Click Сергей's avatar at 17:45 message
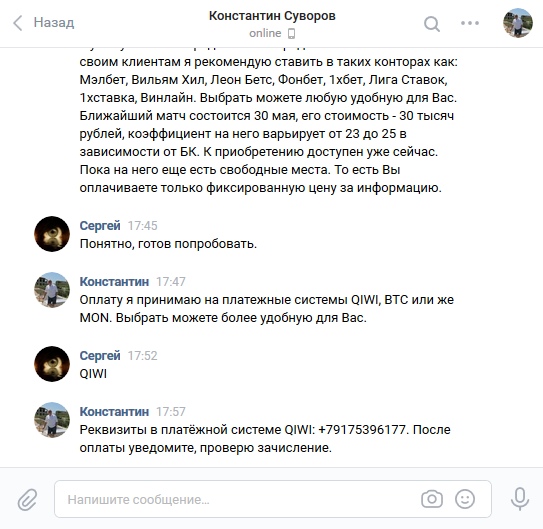 click(52, 234)
